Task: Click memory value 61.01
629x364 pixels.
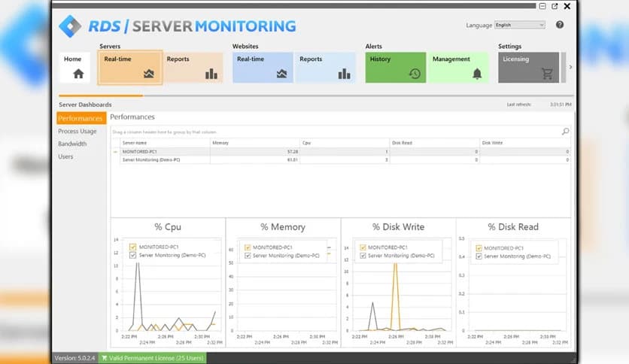Action: (293, 159)
